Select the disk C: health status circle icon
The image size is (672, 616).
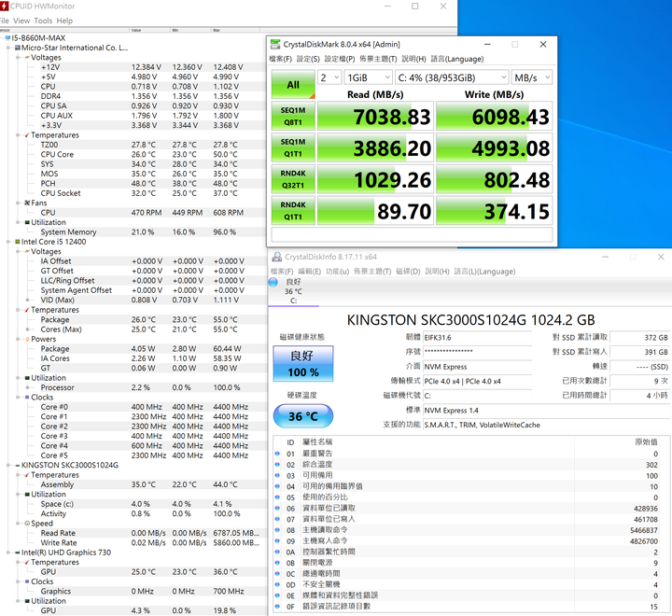click(x=273, y=282)
